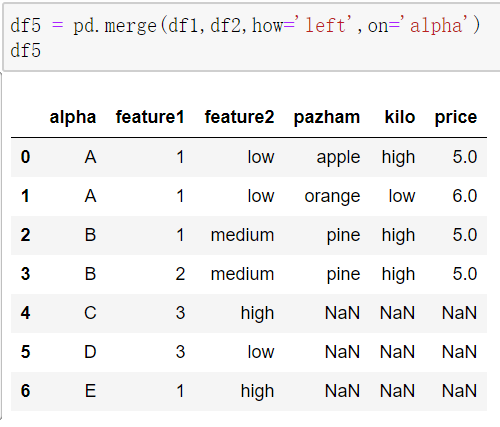Click feature1 value 2 in row 3
This screenshot has height=427, width=500.
tap(180, 274)
